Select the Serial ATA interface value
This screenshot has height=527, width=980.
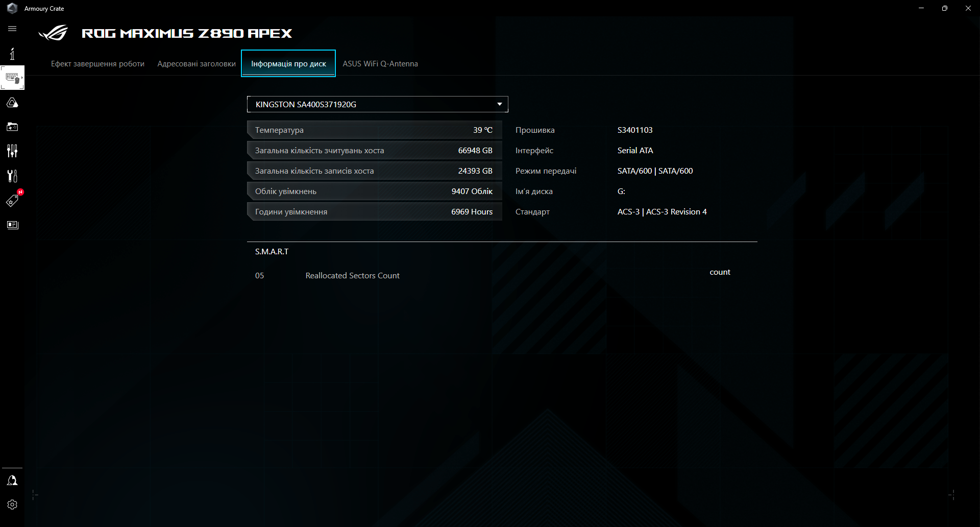coord(635,151)
